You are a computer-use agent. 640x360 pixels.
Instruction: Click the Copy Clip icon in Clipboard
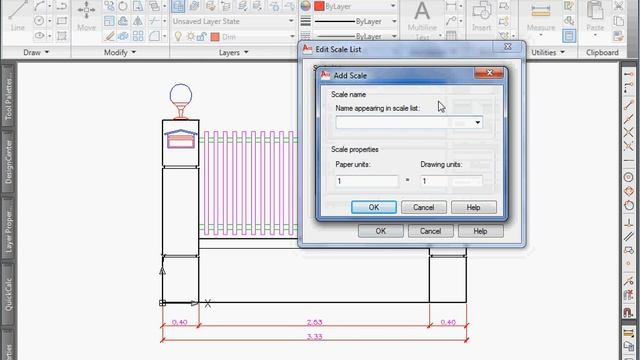pos(619,21)
